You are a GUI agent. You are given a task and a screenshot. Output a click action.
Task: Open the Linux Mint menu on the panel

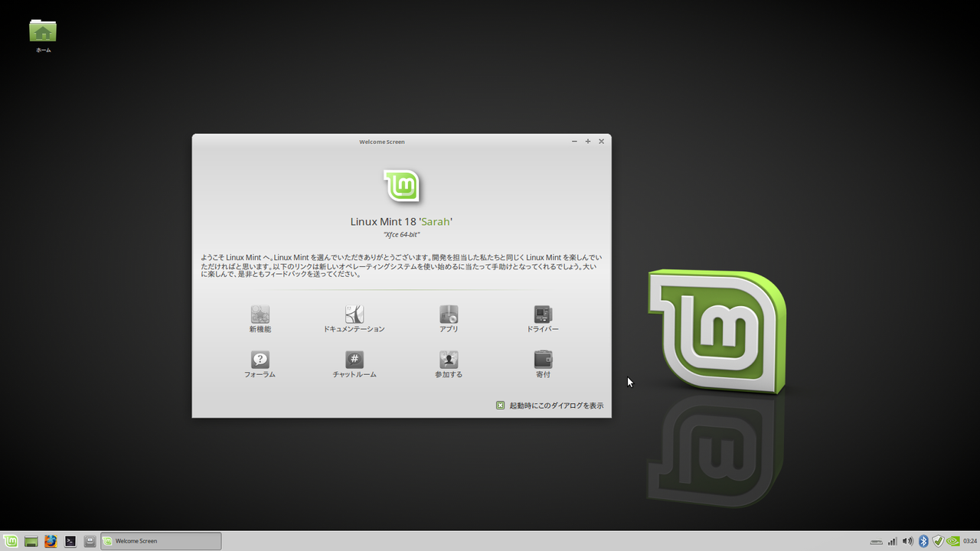pos(11,541)
